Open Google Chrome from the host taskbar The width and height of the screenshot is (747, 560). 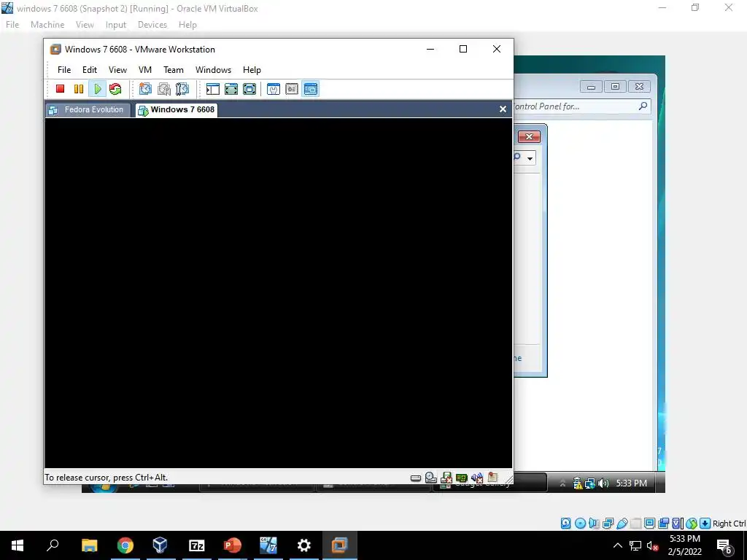(125, 545)
